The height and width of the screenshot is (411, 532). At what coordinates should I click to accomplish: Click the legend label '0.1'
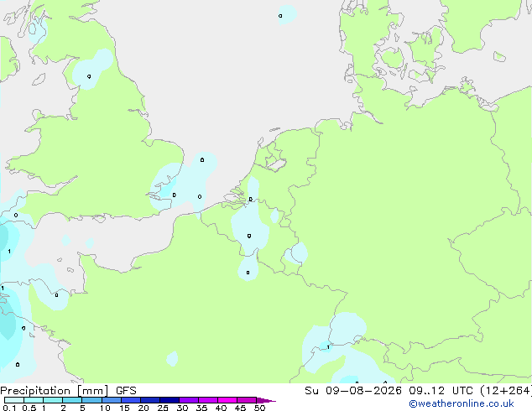(9, 408)
